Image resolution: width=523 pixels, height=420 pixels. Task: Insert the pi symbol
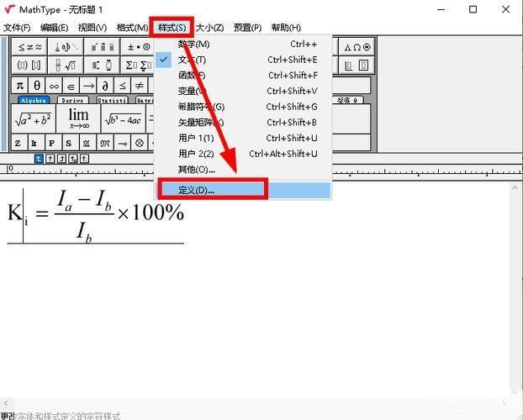(20, 86)
